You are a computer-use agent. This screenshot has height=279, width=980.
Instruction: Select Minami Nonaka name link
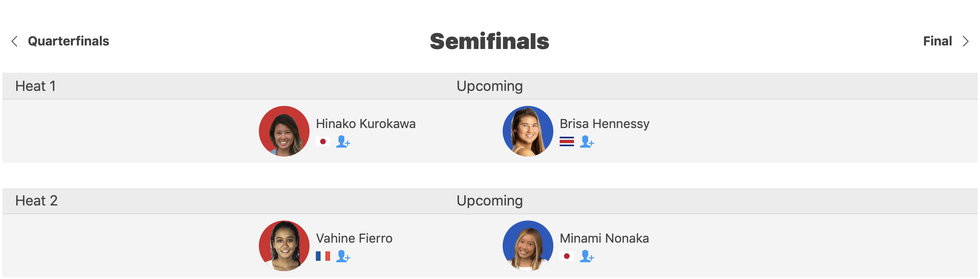[604, 238]
